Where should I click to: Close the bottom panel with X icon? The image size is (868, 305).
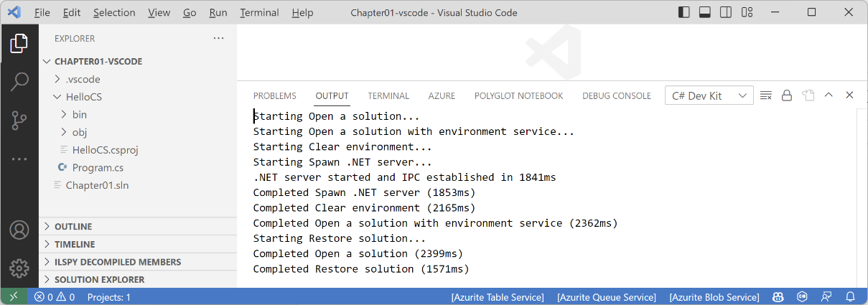click(849, 95)
